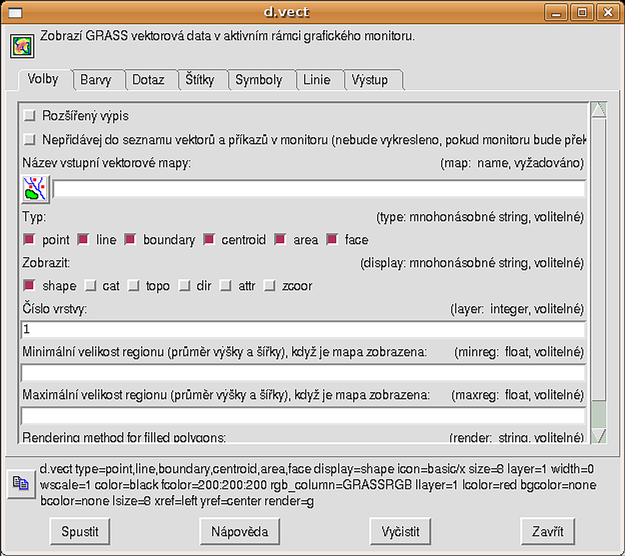
Task: Click the 'Název vstupní vektorové mapy:' label
Action: (106, 163)
